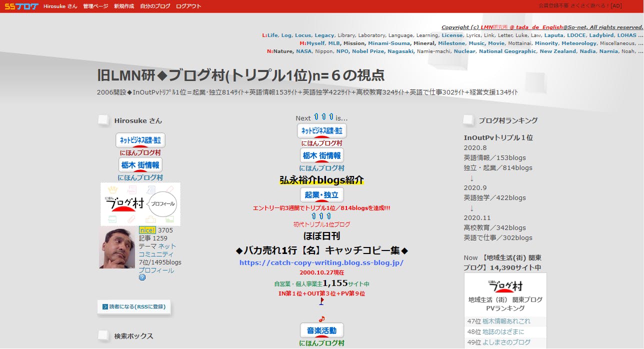Click the blue help question-mark icon
Viewport: 644px width, 349px height.
click(x=142, y=277)
